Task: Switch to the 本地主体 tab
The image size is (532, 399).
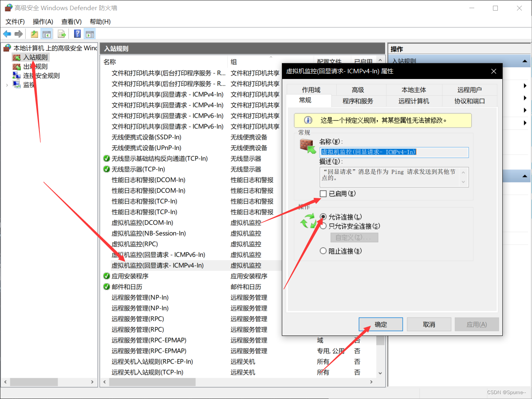Action: point(414,90)
